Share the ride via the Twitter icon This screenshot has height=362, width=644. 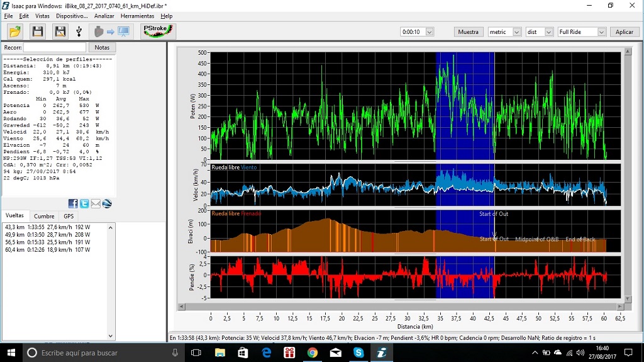(x=84, y=203)
